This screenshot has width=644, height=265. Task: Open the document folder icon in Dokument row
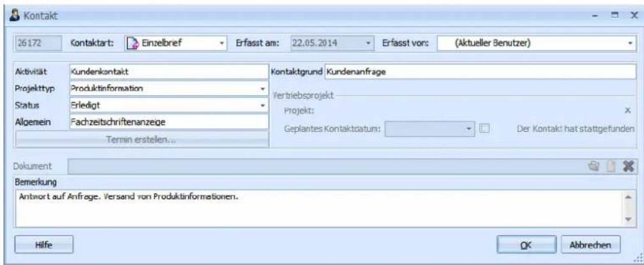click(x=594, y=166)
